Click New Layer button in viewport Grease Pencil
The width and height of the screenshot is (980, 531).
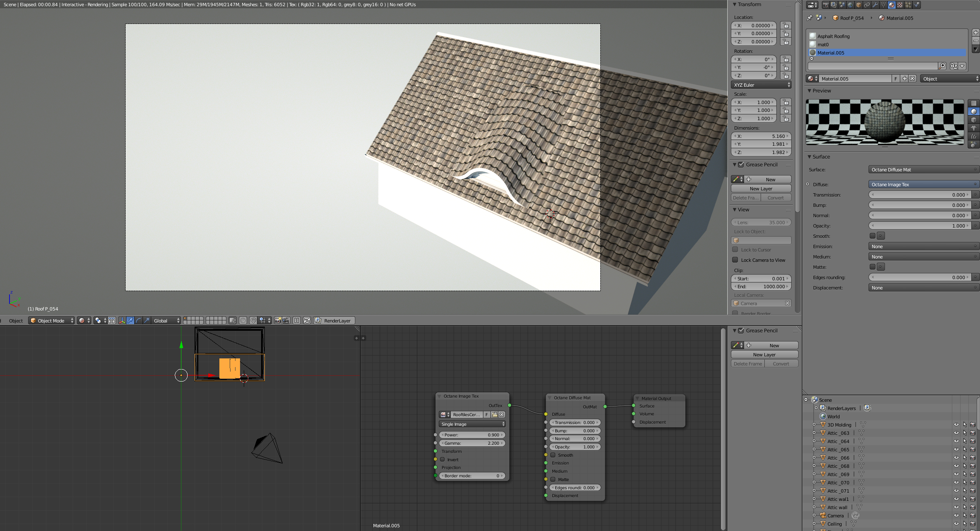click(x=761, y=189)
